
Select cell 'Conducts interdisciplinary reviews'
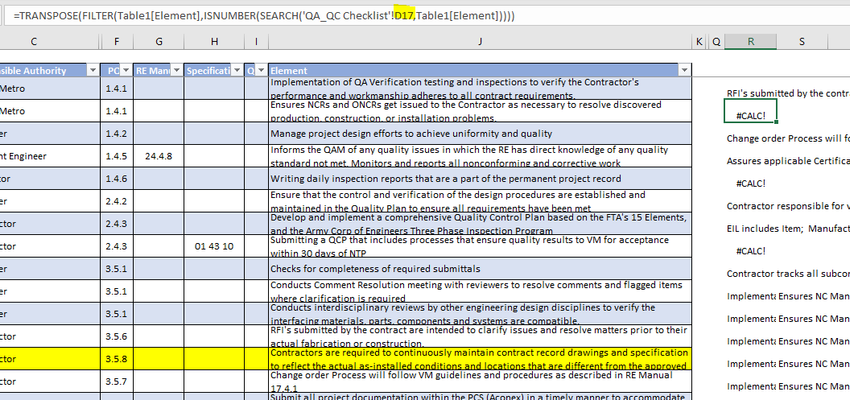[480, 314]
